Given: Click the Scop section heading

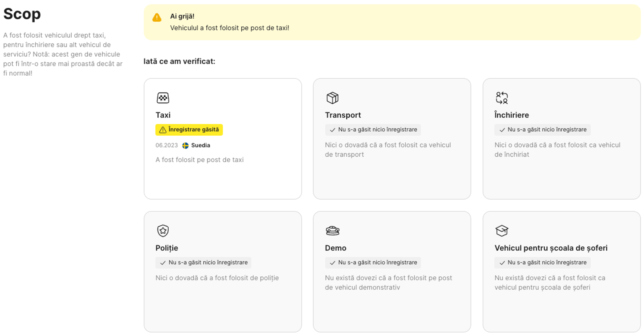Looking at the screenshot, I should (x=22, y=14).
